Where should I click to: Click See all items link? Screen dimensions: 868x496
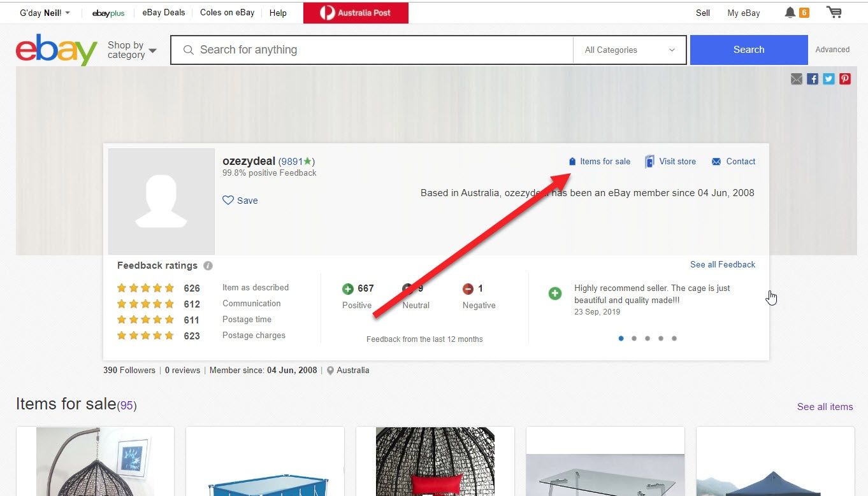point(825,407)
